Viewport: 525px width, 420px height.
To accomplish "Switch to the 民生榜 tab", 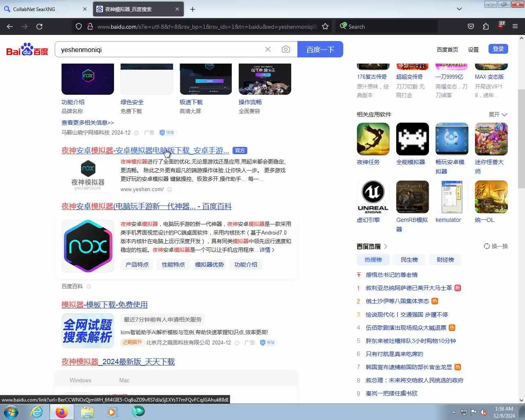I will [x=409, y=260].
